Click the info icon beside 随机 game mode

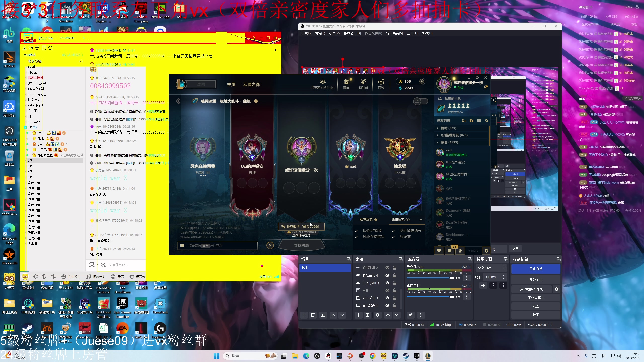point(256,101)
